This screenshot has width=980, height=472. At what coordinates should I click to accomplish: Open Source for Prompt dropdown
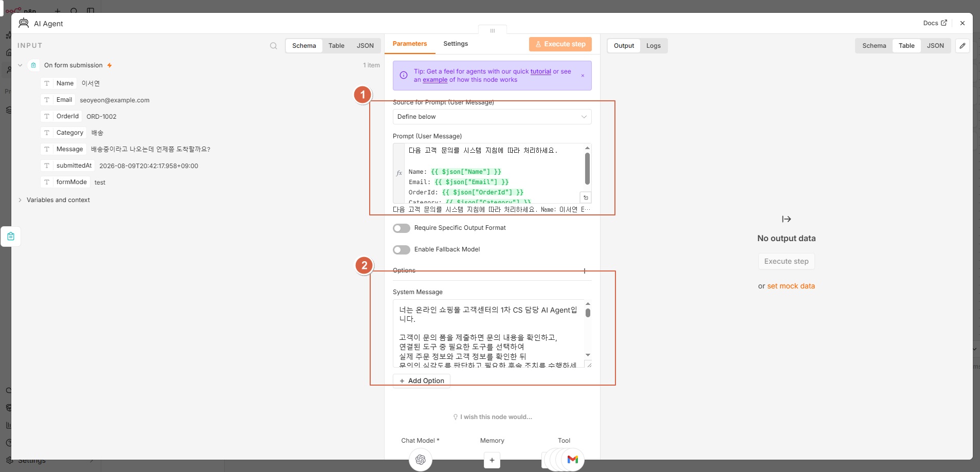[492, 117]
